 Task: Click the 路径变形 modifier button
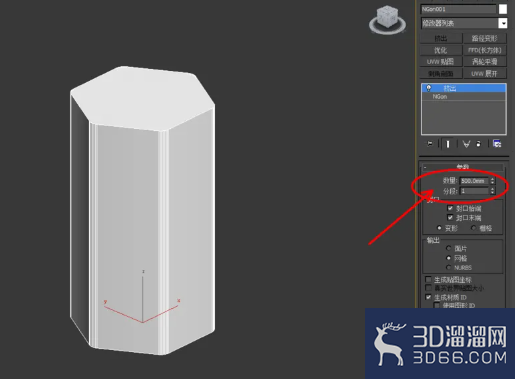point(485,39)
